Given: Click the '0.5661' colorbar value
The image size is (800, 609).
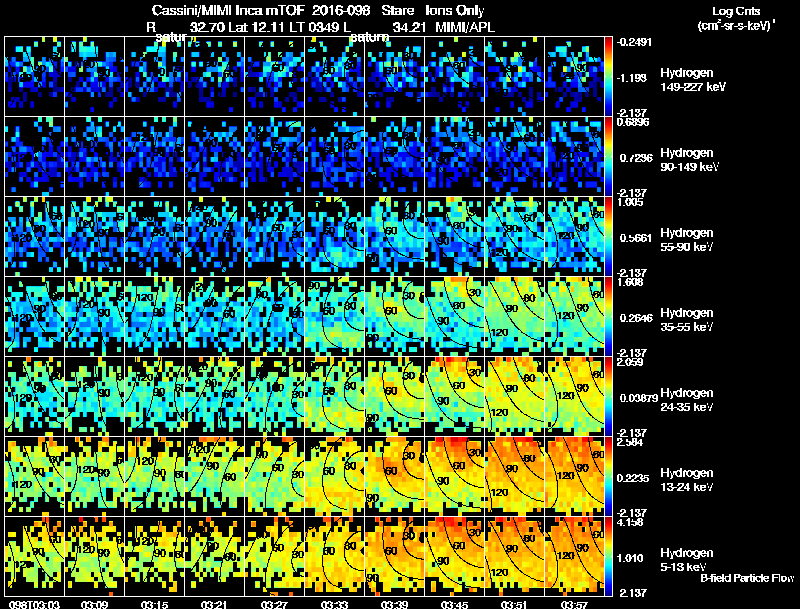Looking at the screenshot, I should [x=636, y=238].
